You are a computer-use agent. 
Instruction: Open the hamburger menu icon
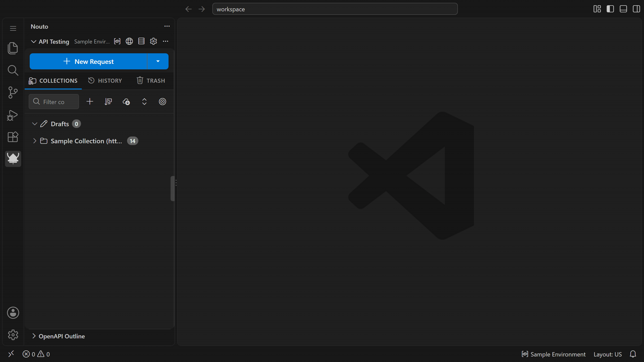click(13, 28)
